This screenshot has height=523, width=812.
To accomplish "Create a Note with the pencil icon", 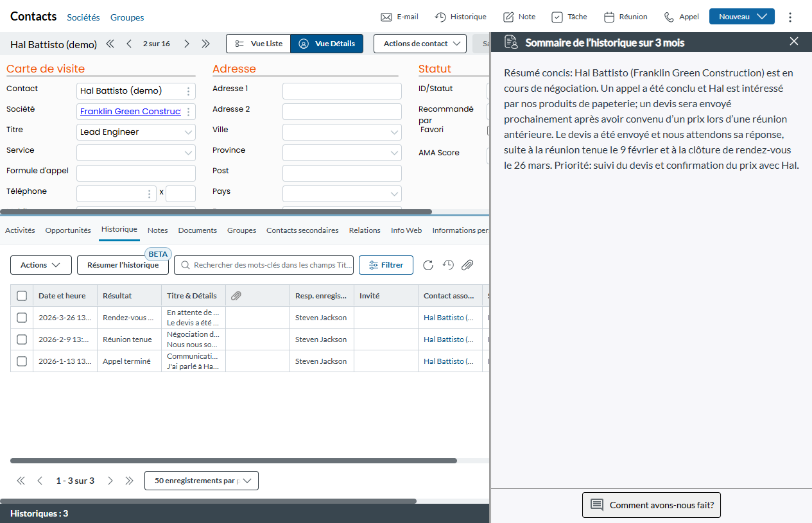I will click(508, 17).
